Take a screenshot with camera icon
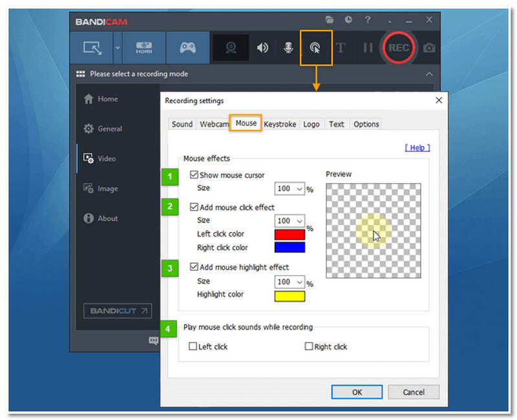The width and height of the screenshot is (517, 420). tap(429, 48)
